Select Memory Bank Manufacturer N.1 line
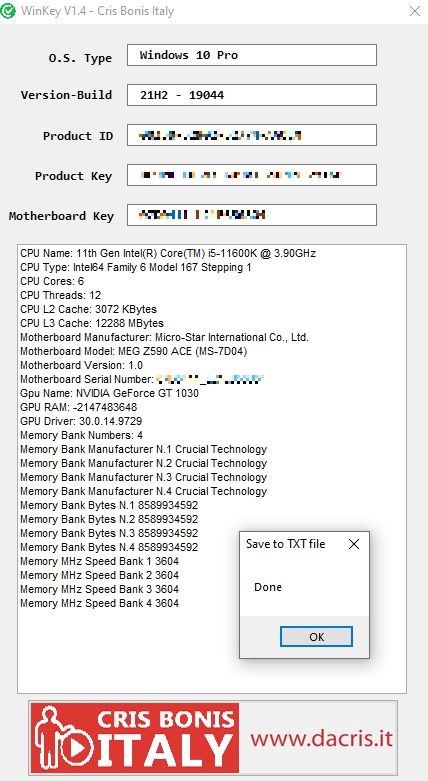The height and width of the screenshot is (781, 428). 143,449
